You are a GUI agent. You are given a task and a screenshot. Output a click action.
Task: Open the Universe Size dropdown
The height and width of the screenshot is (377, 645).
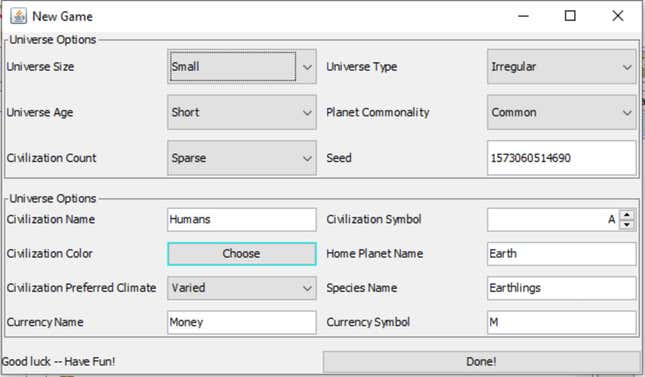(x=242, y=67)
